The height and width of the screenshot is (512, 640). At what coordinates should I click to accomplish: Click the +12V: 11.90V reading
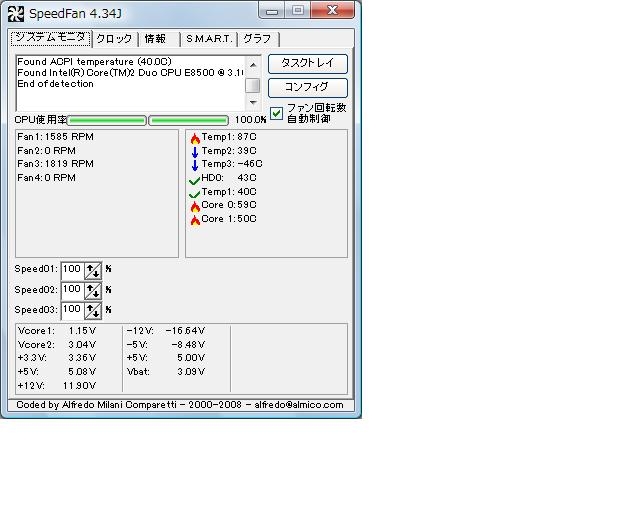pyautogui.click(x=57, y=385)
